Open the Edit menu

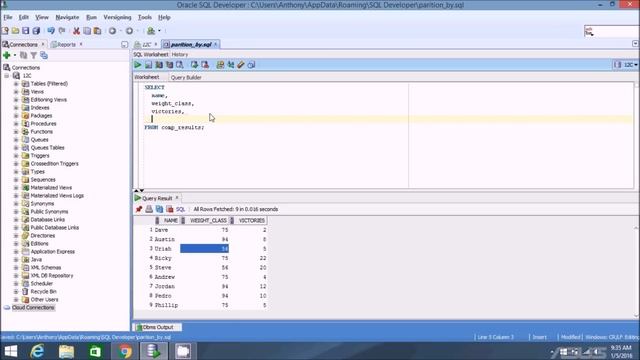point(24,18)
